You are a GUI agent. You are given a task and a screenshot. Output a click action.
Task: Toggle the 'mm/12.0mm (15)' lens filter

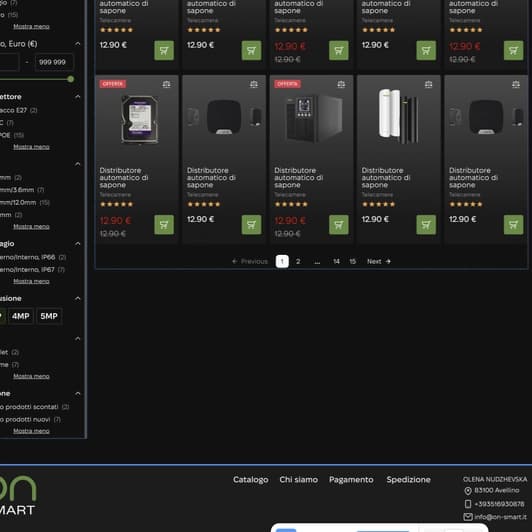point(25,203)
